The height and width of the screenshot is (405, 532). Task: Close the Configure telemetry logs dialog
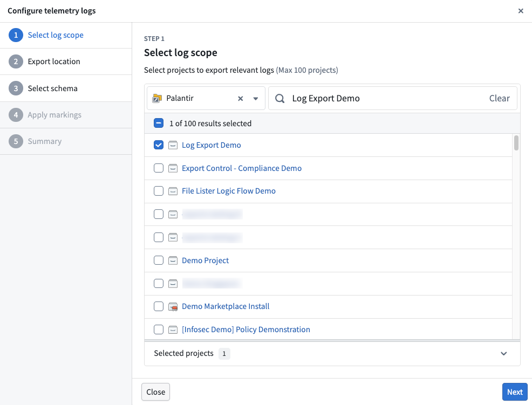521,11
